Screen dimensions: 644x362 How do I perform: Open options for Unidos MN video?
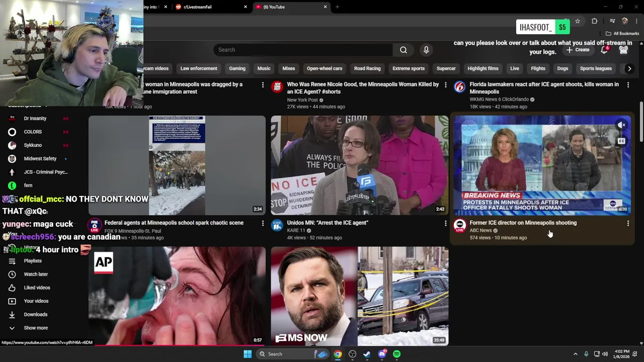445,223
